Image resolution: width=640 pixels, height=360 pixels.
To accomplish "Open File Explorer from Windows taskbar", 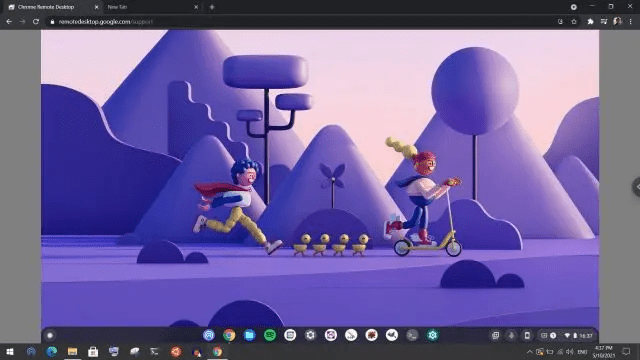I will coord(72,351).
